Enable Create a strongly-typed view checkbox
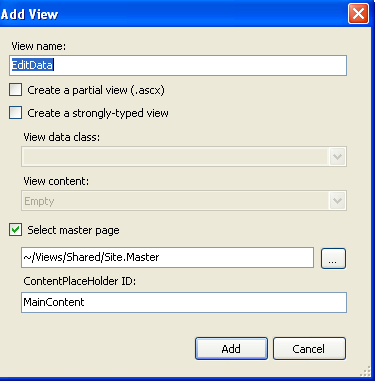Screen dimensions: 377x383 point(15,113)
